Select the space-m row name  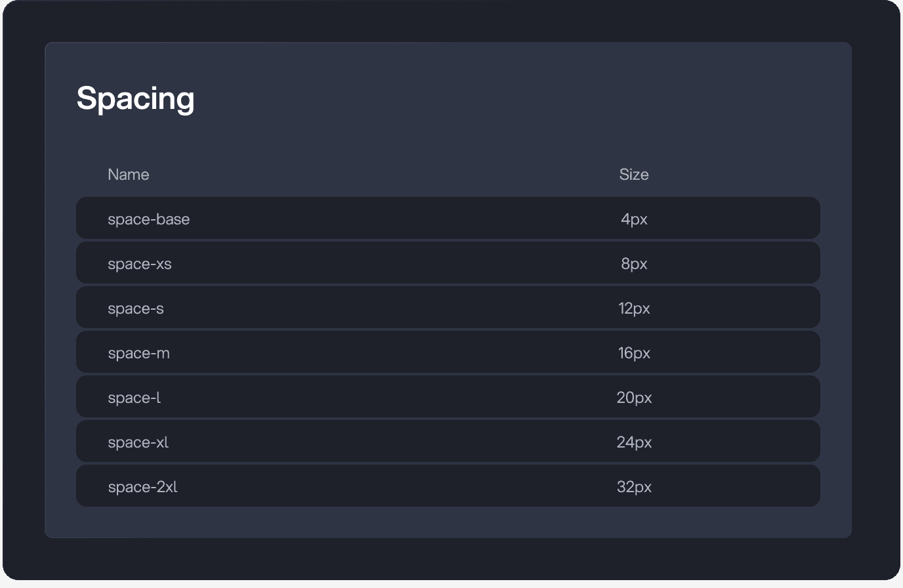point(139,353)
